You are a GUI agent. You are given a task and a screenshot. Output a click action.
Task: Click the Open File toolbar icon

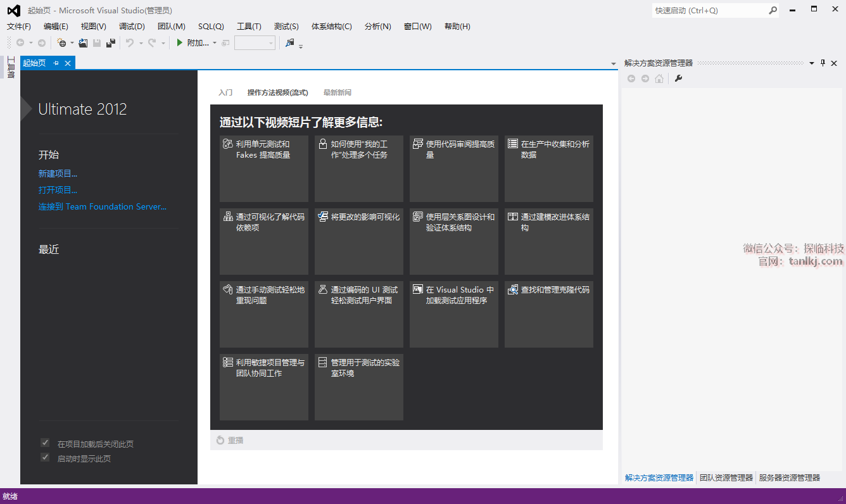83,43
